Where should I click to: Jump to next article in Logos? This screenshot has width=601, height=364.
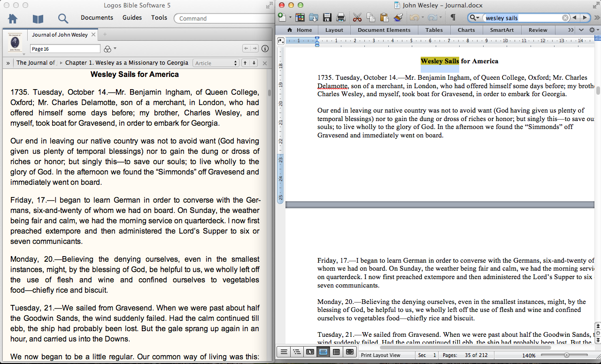point(254,63)
